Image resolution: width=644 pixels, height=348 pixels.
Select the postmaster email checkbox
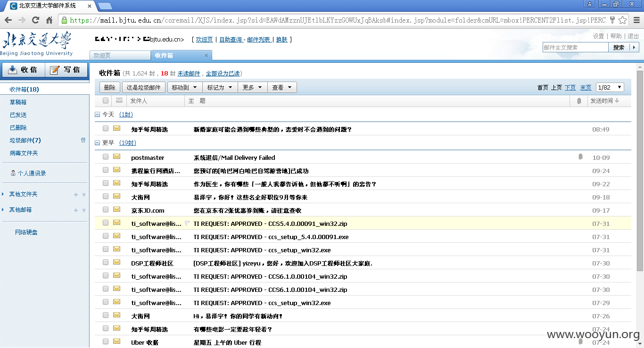pos(106,157)
